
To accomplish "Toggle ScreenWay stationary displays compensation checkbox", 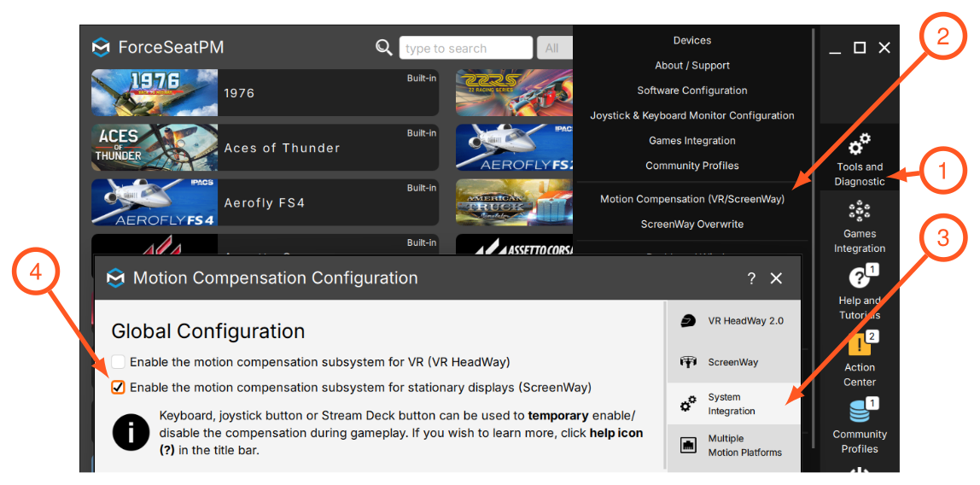I will 118,388.
